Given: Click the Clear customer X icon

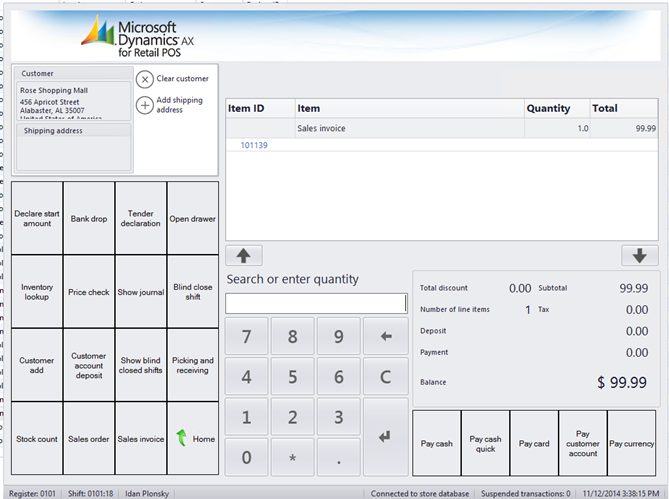Looking at the screenshot, I should pyautogui.click(x=145, y=79).
